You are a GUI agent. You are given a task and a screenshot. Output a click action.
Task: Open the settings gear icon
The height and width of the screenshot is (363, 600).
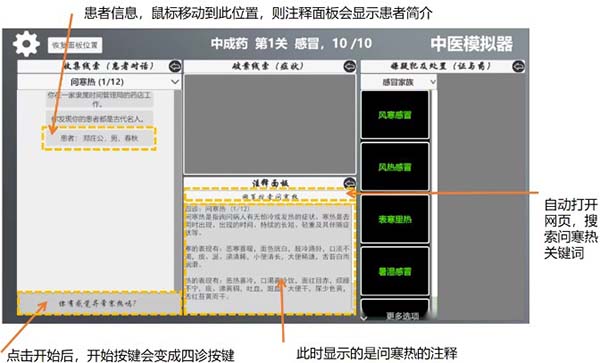[26, 44]
